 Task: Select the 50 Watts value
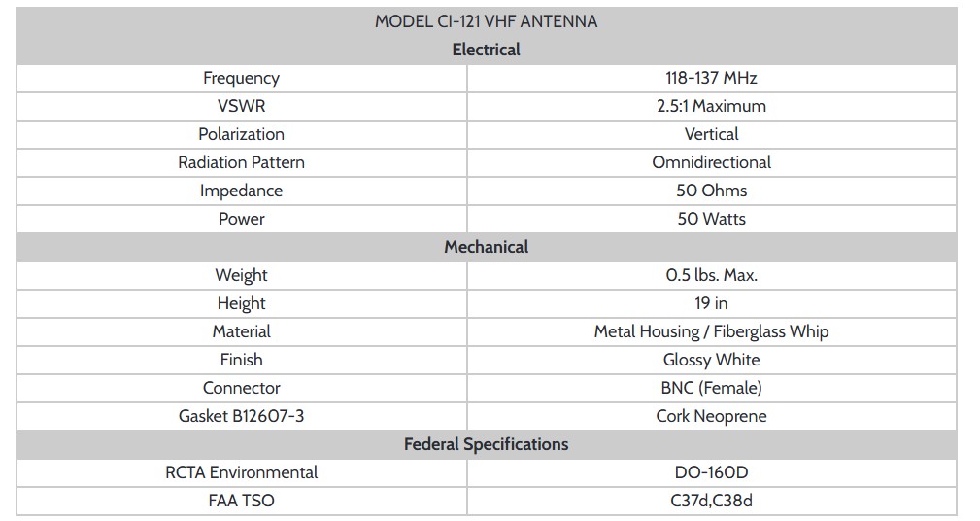coord(711,219)
